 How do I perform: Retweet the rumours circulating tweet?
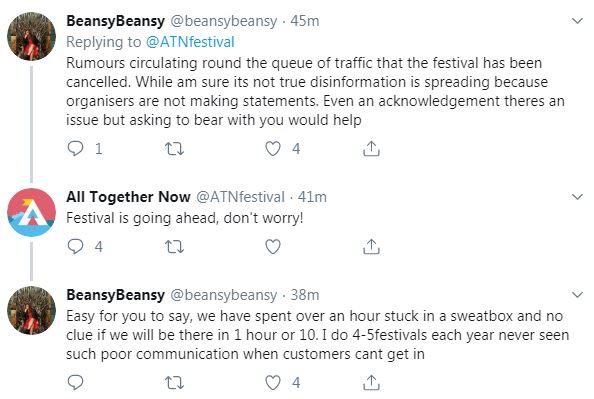pos(175,149)
